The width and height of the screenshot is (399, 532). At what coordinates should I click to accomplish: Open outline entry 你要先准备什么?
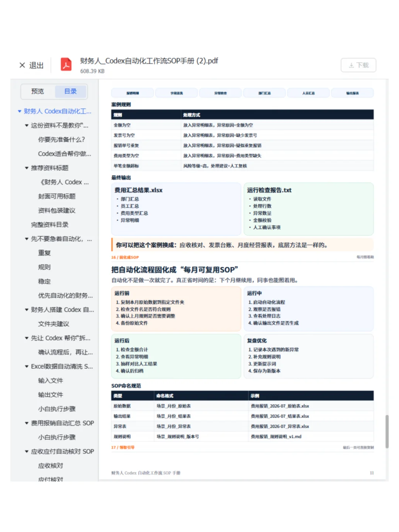[x=61, y=140]
